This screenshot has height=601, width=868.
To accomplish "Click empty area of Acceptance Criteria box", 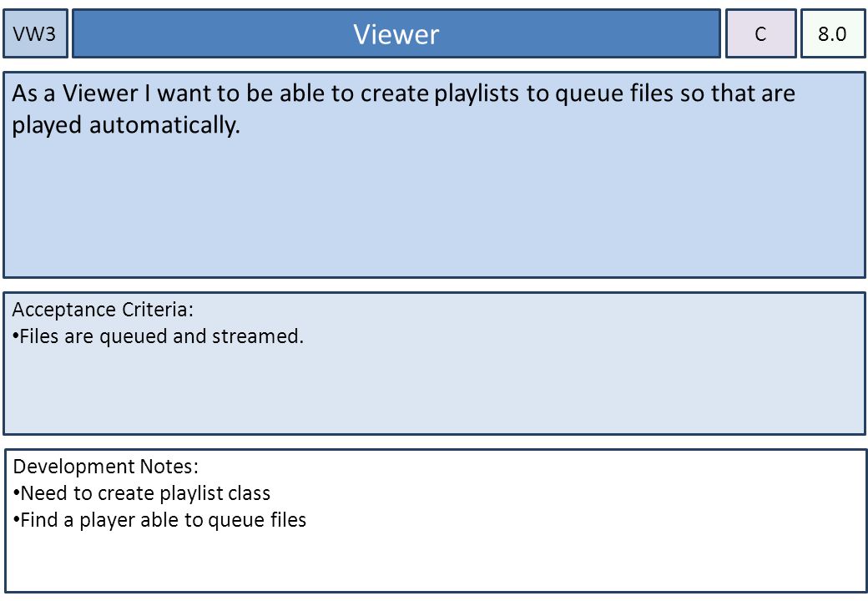I will pos(434,393).
